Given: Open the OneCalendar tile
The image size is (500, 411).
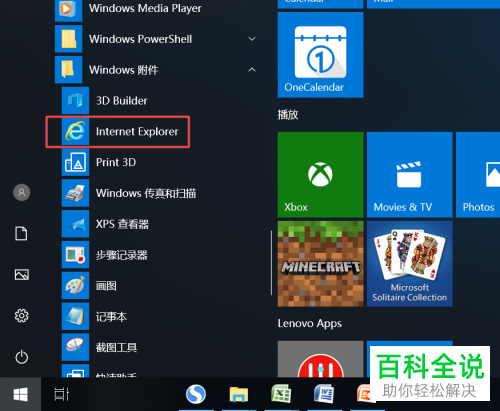Looking at the screenshot, I should tap(320, 55).
